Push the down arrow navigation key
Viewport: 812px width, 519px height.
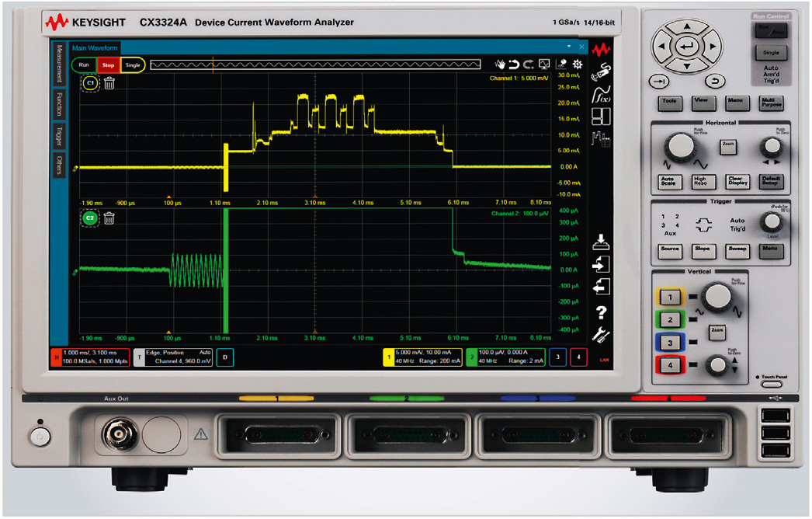pyautogui.click(x=687, y=66)
